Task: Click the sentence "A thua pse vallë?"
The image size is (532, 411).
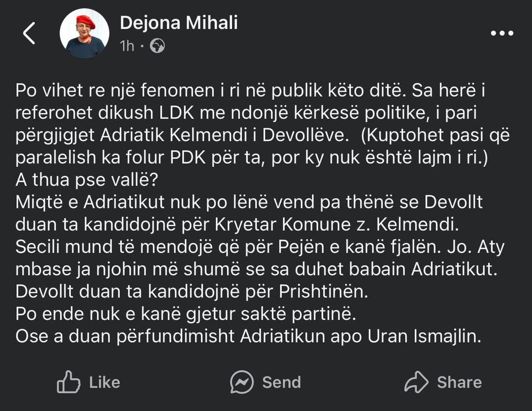Action: coord(87,180)
